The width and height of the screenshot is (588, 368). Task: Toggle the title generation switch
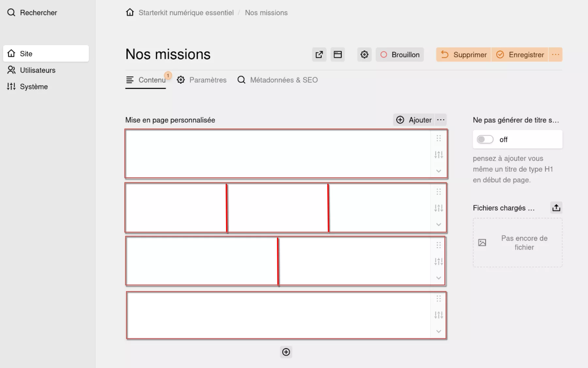pos(485,140)
